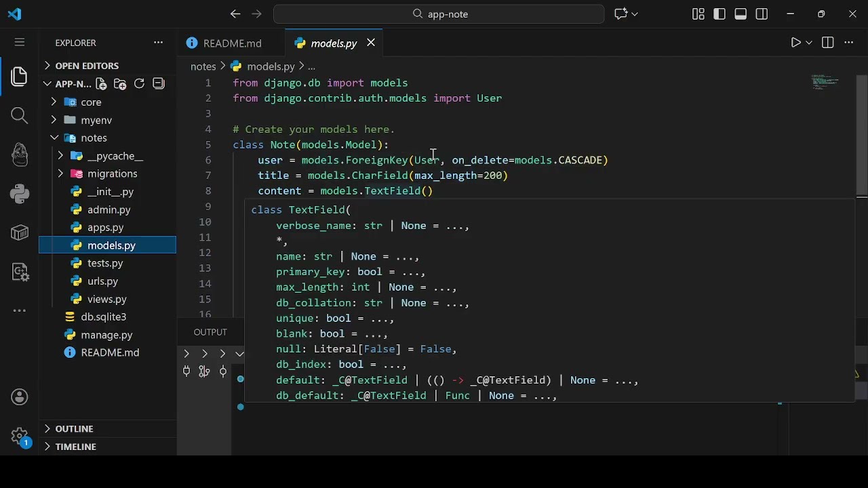The width and height of the screenshot is (868, 488).
Task: Go forward using the title bar arrow
Action: pos(256,14)
